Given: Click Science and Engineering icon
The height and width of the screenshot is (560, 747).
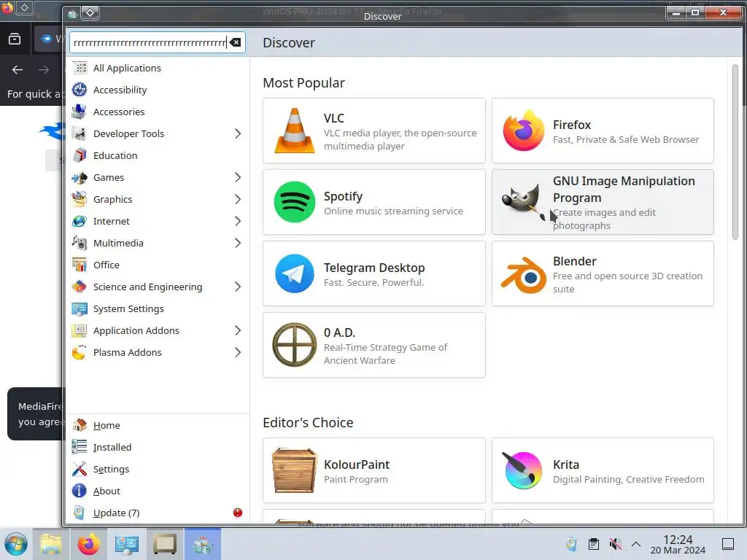Looking at the screenshot, I should click(x=79, y=287).
